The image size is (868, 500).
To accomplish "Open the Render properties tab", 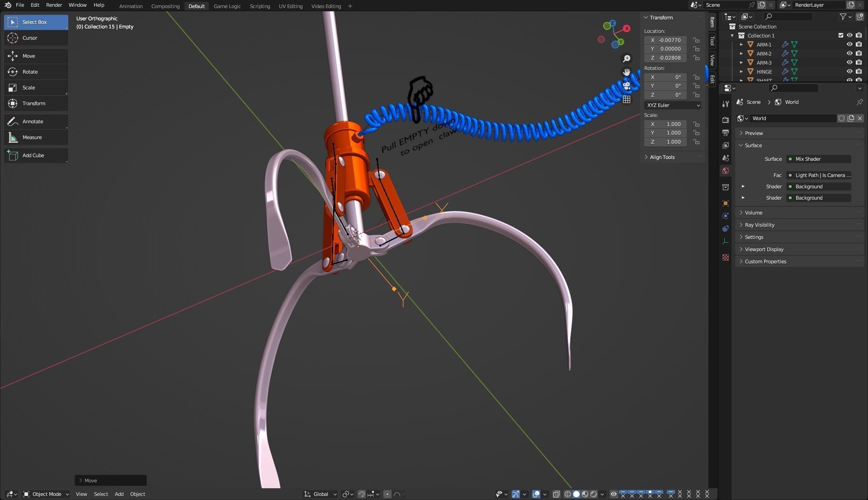I will (726, 120).
